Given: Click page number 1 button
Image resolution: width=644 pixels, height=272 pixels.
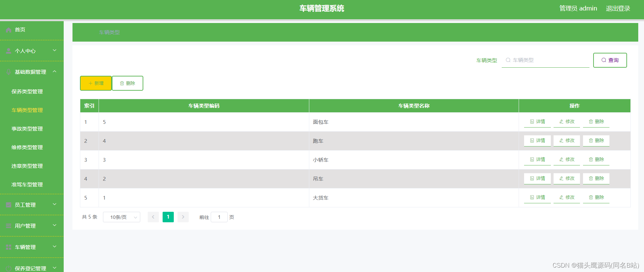Looking at the screenshot, I should [x=168, y=217].
